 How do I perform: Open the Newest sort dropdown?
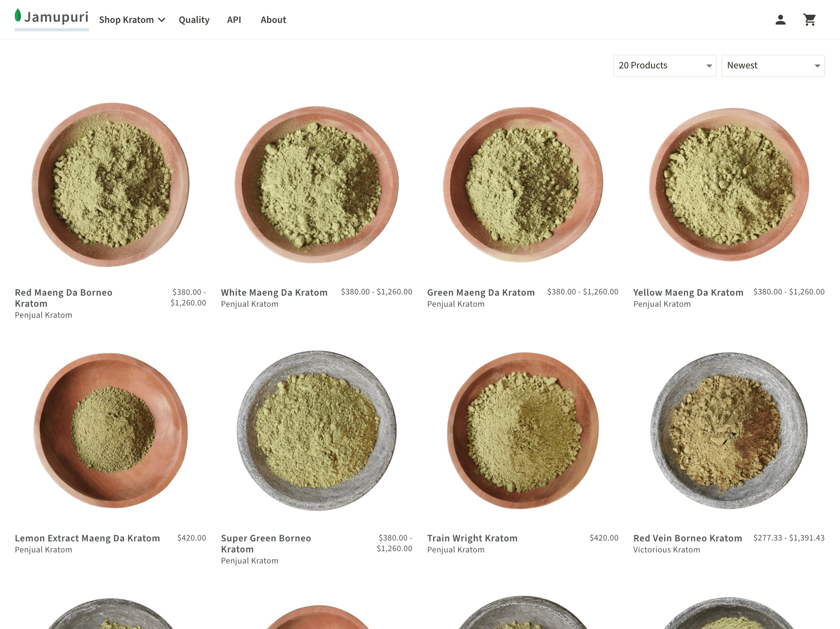(773, 66)
